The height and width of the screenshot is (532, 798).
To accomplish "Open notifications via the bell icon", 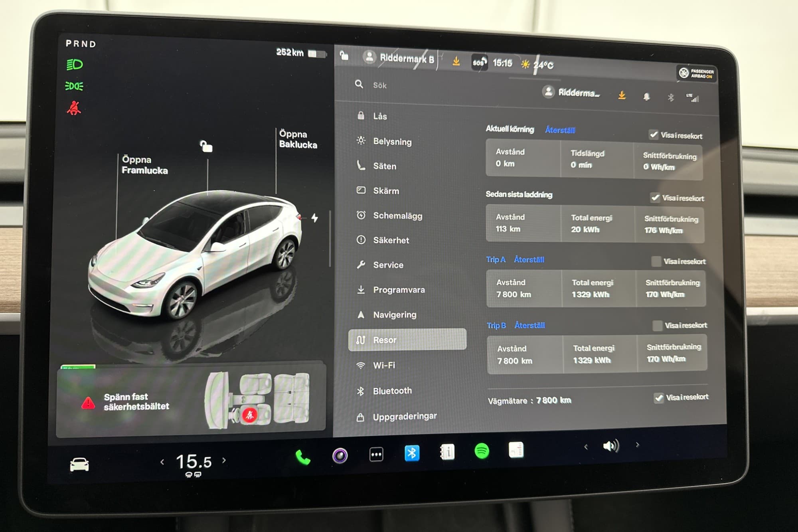I will (x=646, y=97).
